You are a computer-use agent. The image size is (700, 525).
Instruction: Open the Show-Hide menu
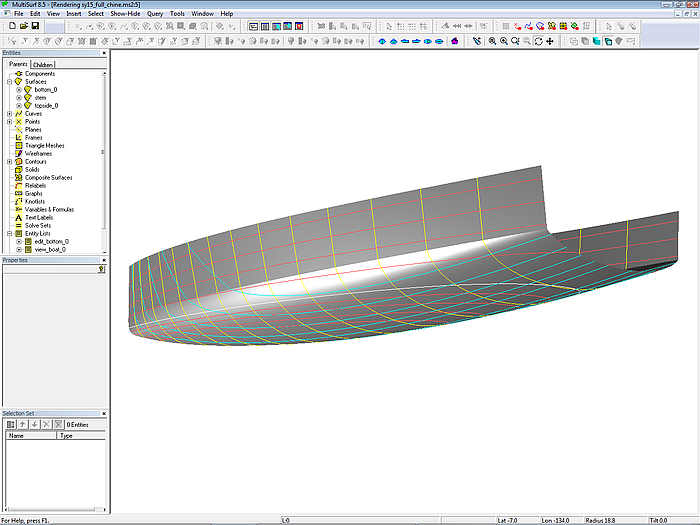point(125,14)
